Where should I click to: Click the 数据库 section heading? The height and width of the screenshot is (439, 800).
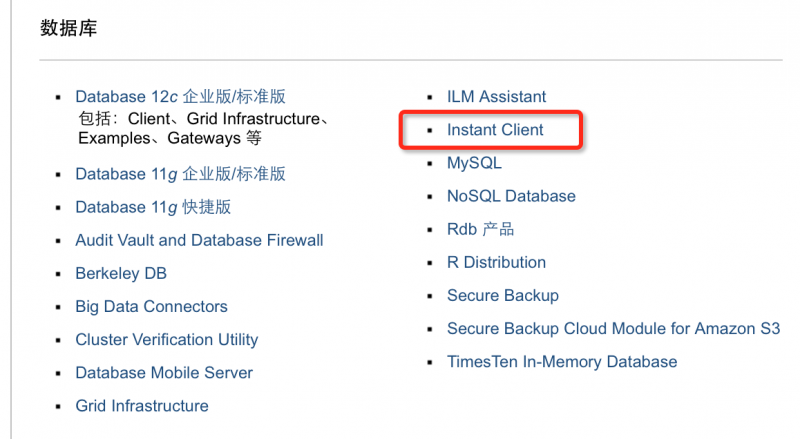pos(68,28)
